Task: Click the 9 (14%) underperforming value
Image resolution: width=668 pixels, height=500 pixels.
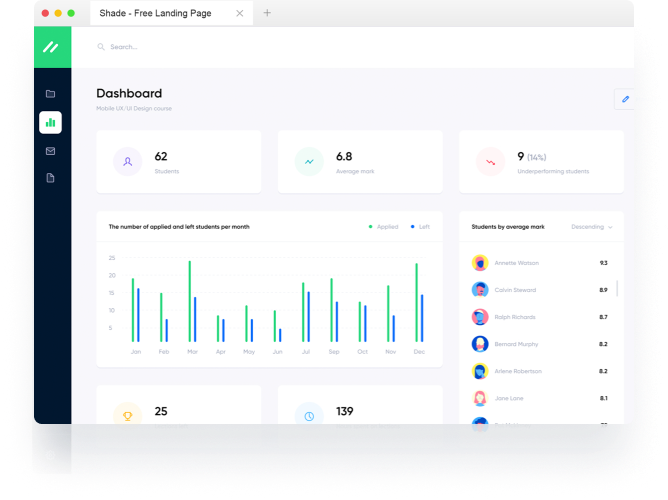Action: tap(532, 157)
